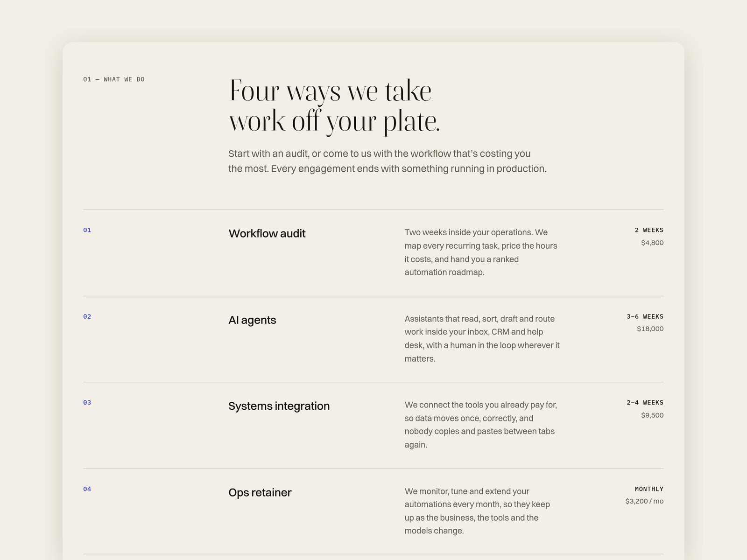Click the 3–6 WEEKS duration label

tap(645, 316)
